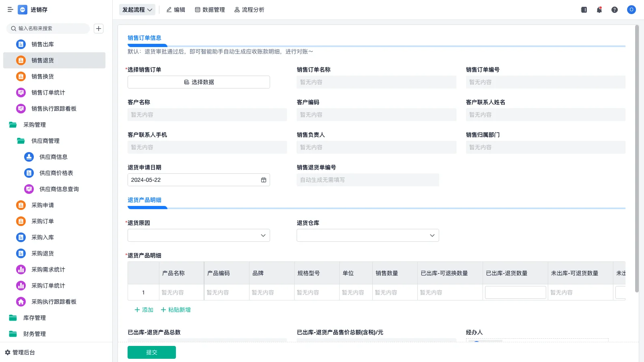The image size is (644, 362).
Task: Click the 进销存 app logo icon
Action: tap(23, 10)
